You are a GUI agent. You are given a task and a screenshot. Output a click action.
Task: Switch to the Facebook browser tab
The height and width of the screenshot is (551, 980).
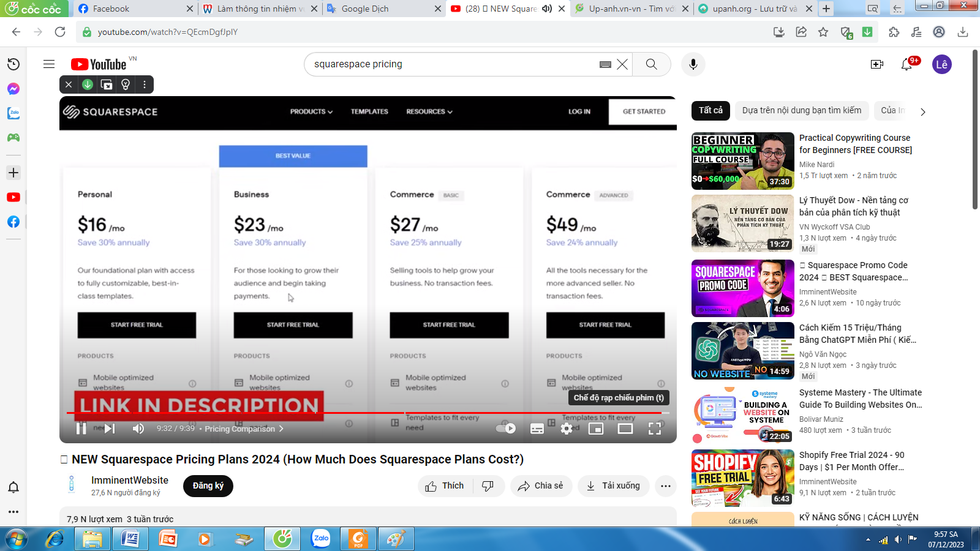click(x=135, y=9)
